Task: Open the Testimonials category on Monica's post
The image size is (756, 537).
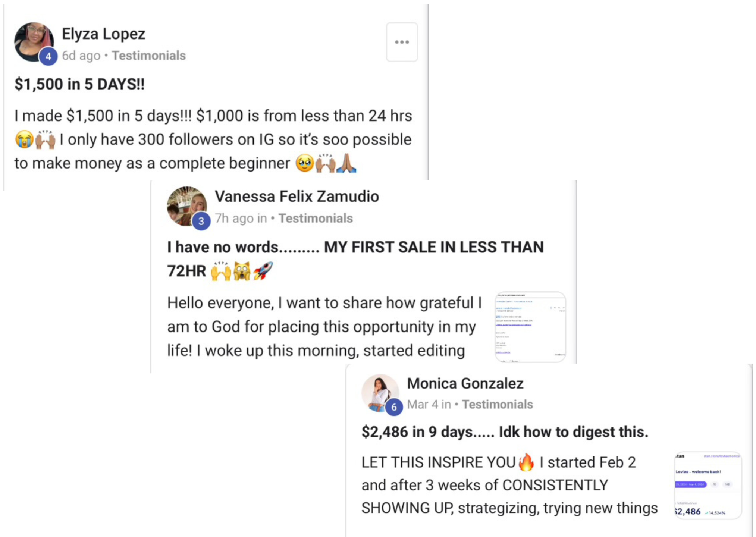Action: click(x=498, y=404)
